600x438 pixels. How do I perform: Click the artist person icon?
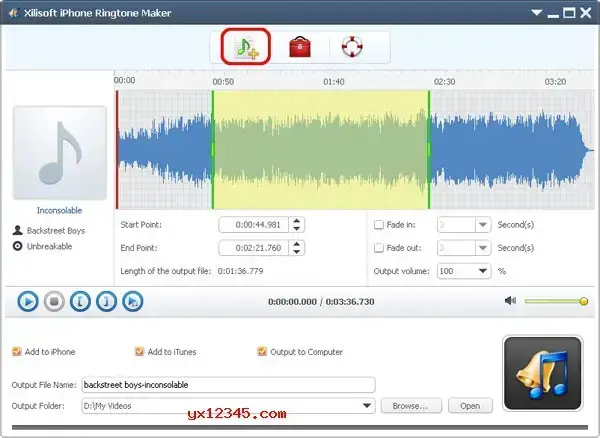18,230
